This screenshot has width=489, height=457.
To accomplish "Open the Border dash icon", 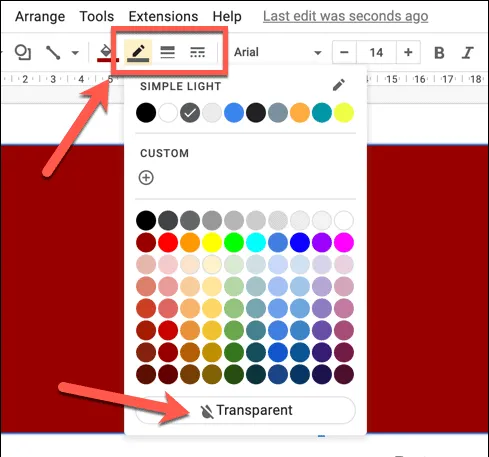I will tap(197, 52).
